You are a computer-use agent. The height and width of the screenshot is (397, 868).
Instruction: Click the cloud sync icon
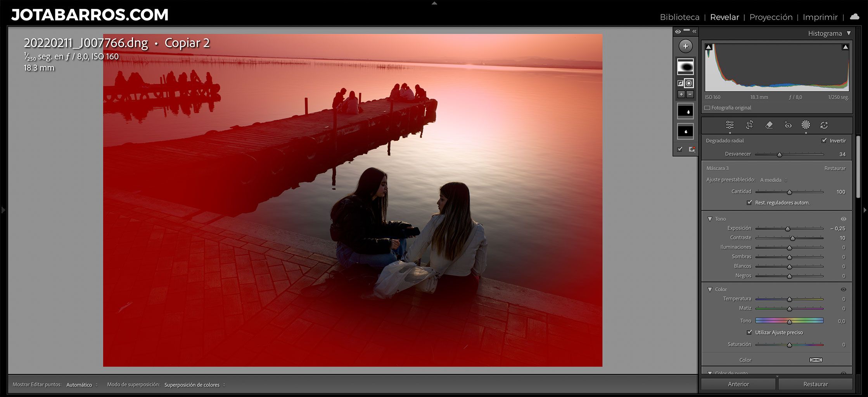coord(854,17)
